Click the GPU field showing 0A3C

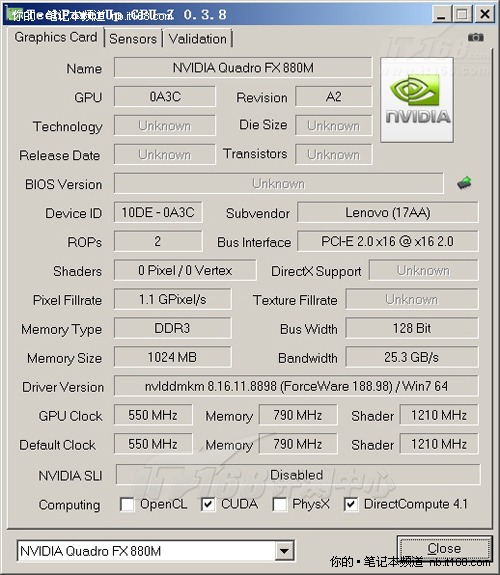click(165, 96)
